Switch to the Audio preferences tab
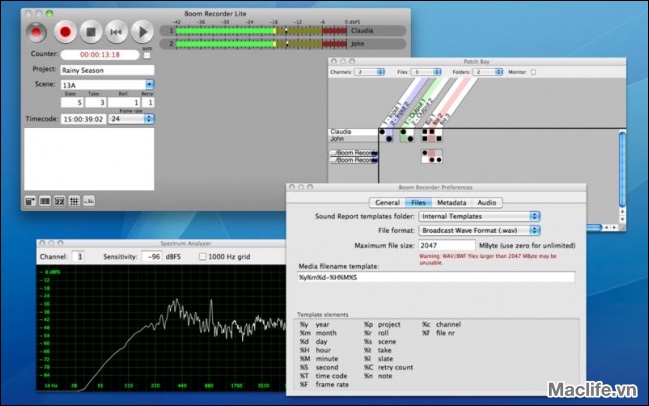This screenshot has width=649, height=406. 486,202
